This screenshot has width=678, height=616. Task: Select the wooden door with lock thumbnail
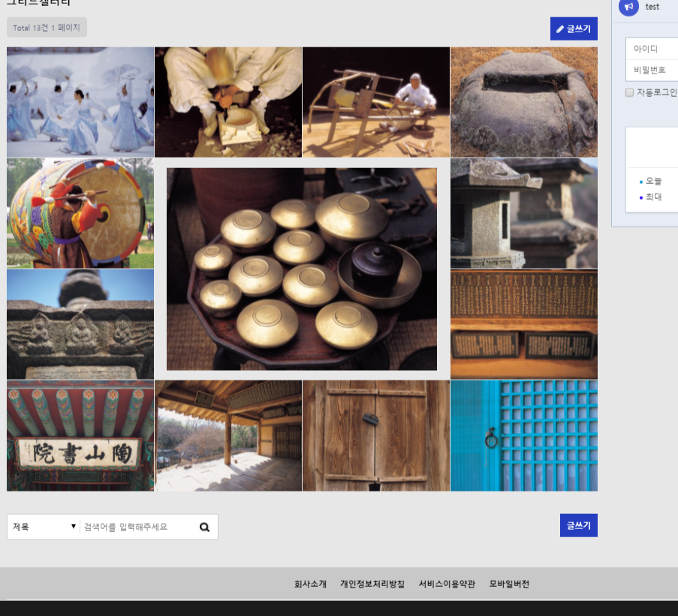tap(376, 435)
